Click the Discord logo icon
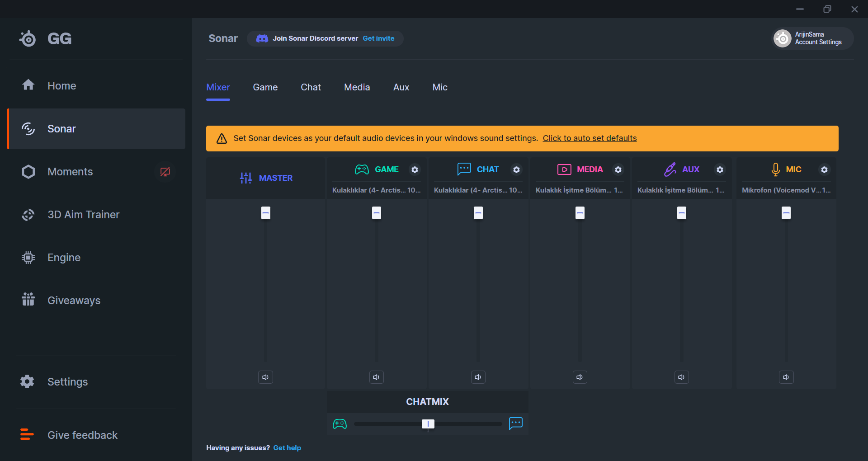The image size is (868, 461). 262,38
